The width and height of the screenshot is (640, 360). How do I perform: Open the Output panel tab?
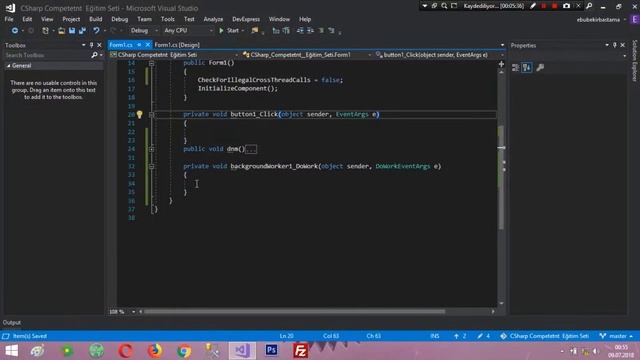click(x=12, y=323)
